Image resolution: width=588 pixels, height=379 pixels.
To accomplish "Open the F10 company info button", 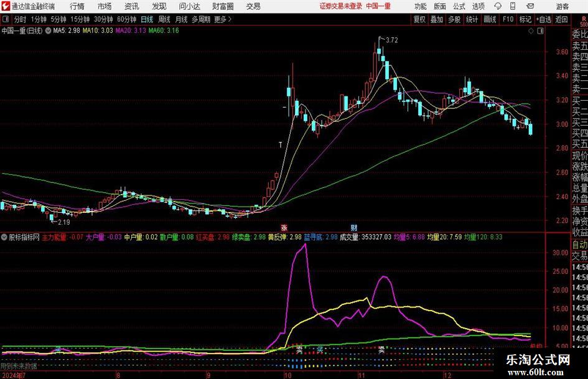I will click(508, 19).
